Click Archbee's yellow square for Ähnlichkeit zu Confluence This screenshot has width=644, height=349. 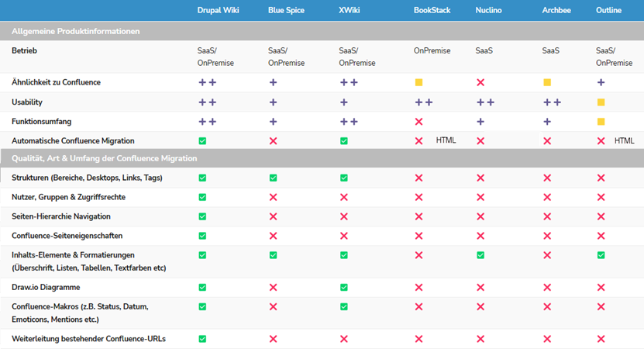(x=547, y=82)
